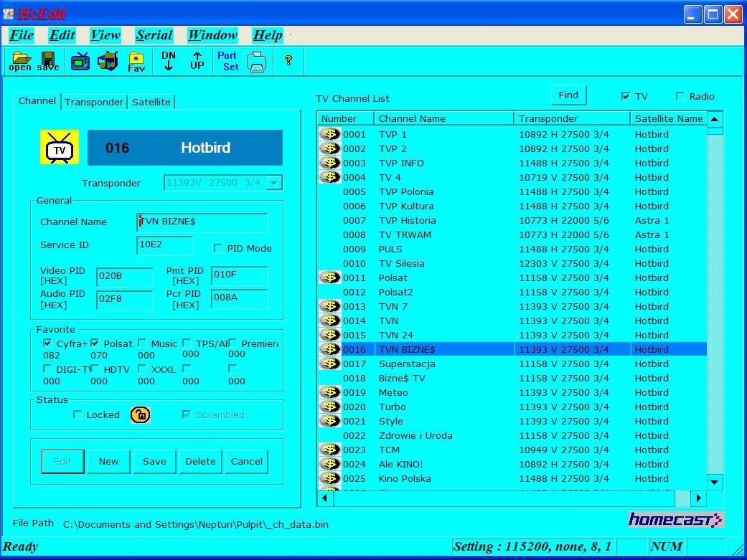
Task: Click the Save button in channel panel
Action: [x=154, y=462]
